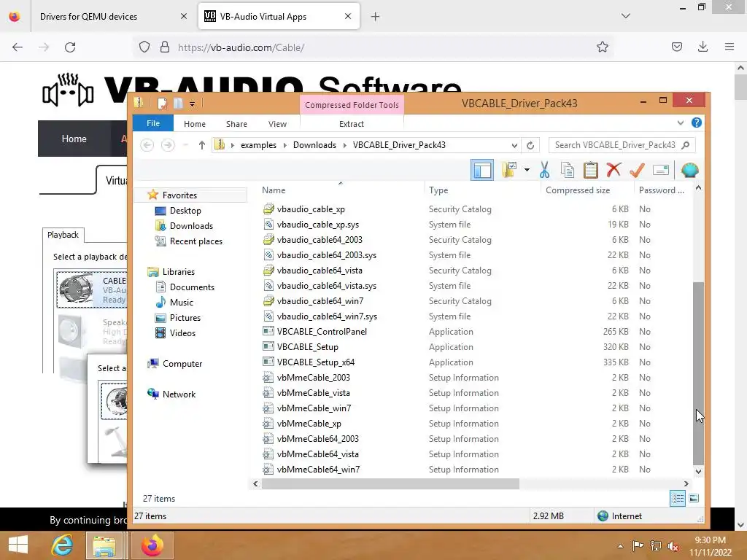Open the File ribbon tab
The image size is (747, 560).
(x=153, y=123)
